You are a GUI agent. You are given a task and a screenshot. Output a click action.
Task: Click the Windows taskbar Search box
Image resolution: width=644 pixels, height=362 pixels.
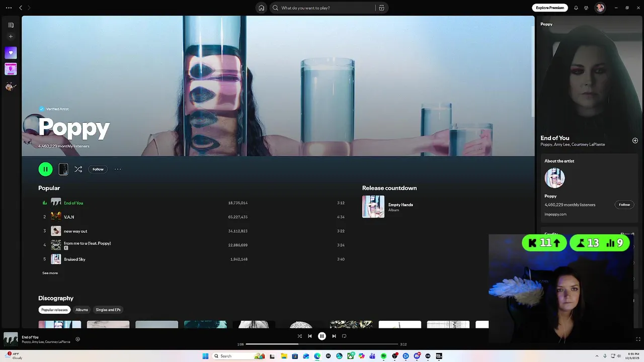[x=239, y=356]
